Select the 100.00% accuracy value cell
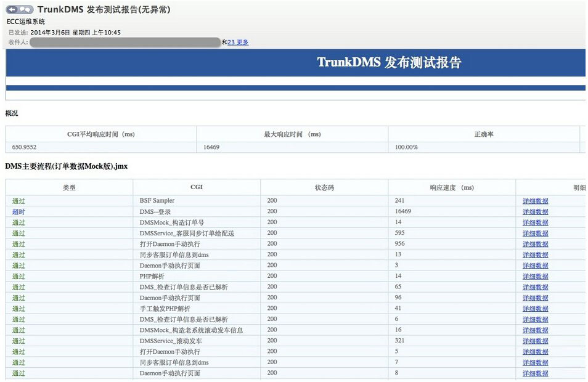588x382 pixels. pyautogui.click(x=406, y=147)
